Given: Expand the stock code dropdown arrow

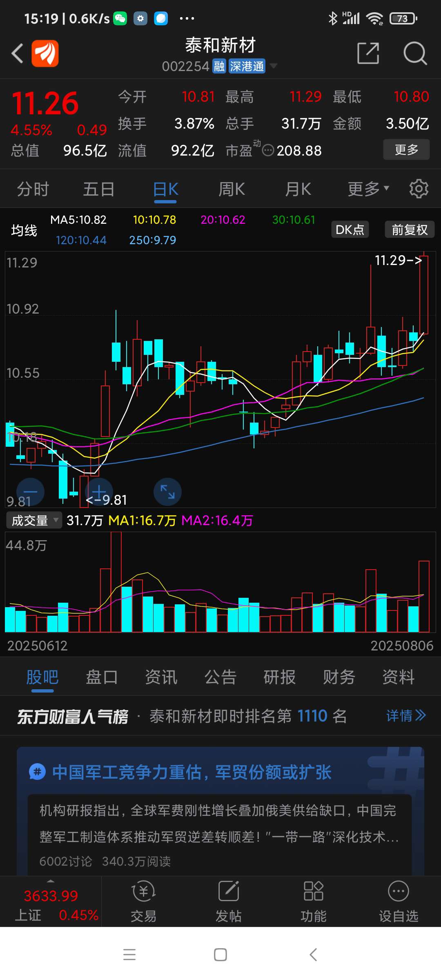Looking at the screenshot, I should point(274,66).
